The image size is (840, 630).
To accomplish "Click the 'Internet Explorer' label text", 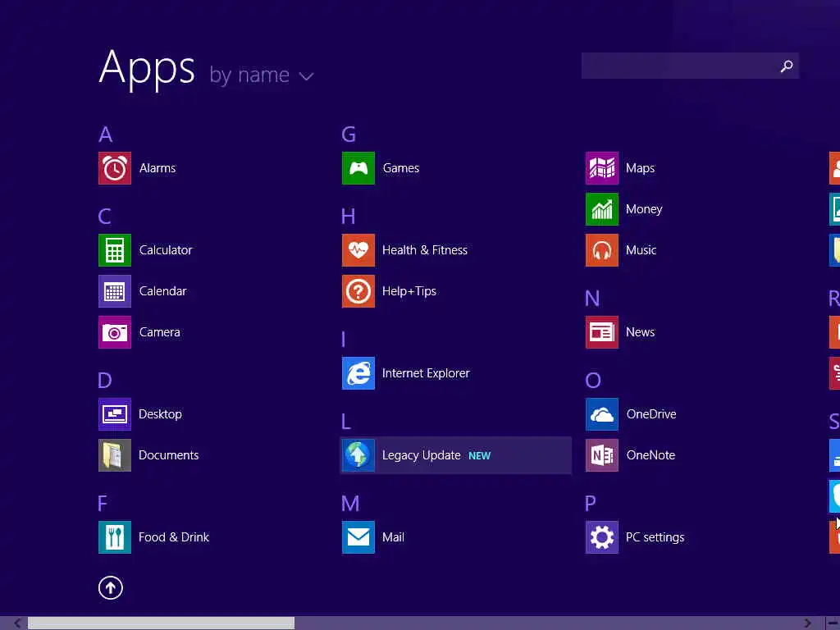I will 426,373.
